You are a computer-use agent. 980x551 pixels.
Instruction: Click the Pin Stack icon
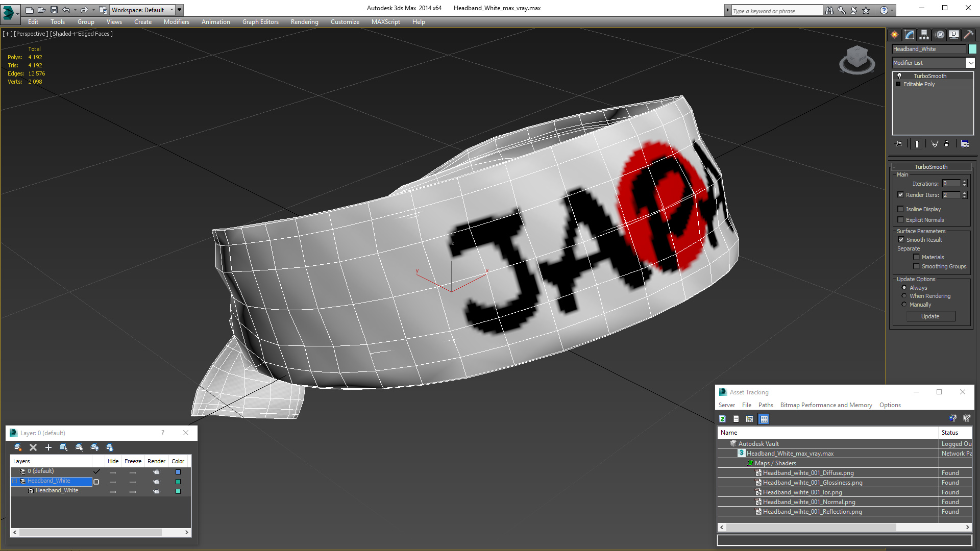click(899, 144)
